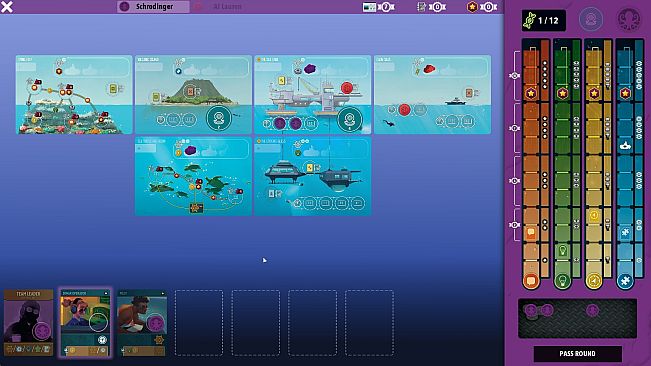651x366 pixels.
Task: Click the diver action circle on island tile
Action: [218, 119]
